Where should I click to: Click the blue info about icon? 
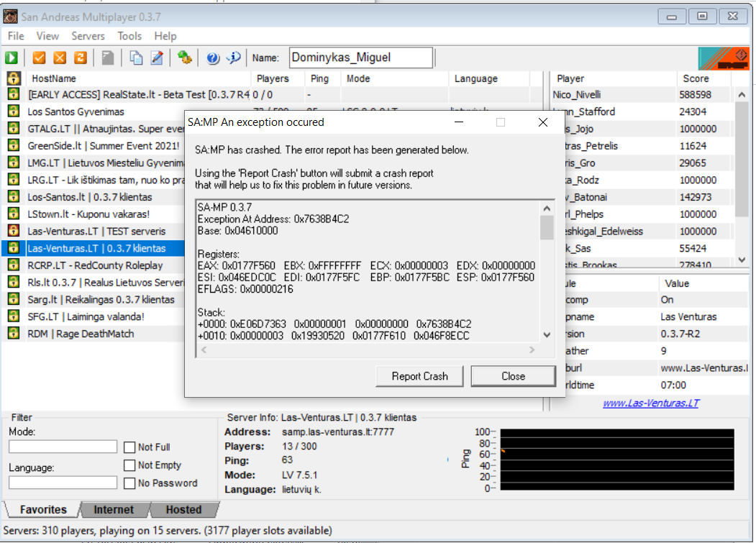pyautogui.click(x=234, y=58)
